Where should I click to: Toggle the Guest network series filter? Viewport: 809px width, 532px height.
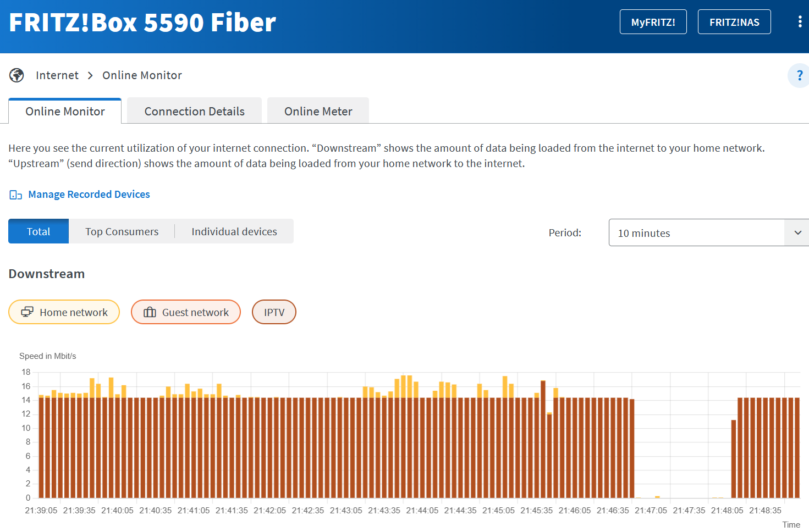tap(186, 312)
